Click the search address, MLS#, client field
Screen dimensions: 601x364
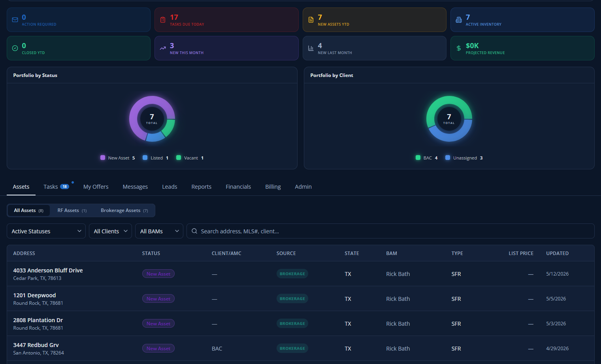coord(390,231)
